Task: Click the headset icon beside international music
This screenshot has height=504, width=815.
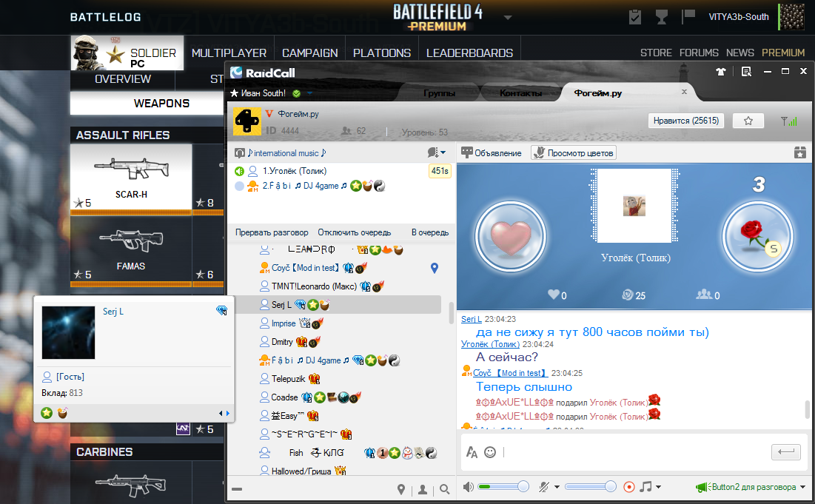Action: point(240,152)
